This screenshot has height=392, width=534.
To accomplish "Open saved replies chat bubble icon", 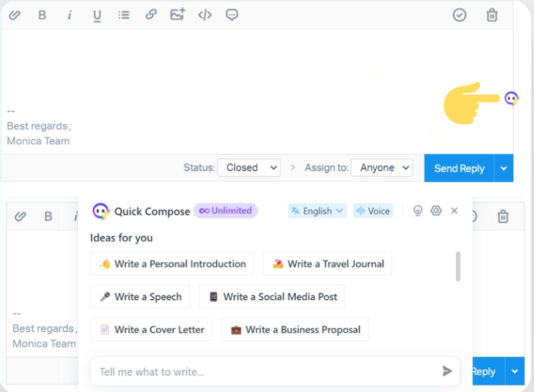I will point(232,15).
